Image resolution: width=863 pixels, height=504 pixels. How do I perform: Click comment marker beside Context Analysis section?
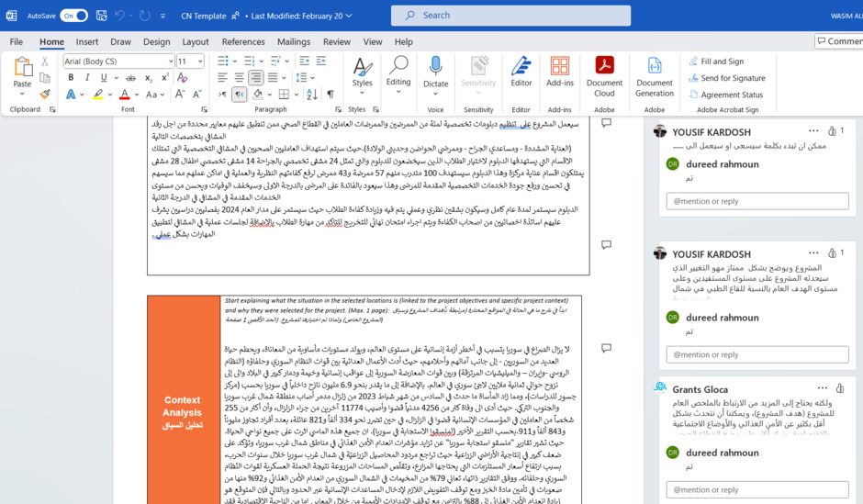click(x=607, y=348)
